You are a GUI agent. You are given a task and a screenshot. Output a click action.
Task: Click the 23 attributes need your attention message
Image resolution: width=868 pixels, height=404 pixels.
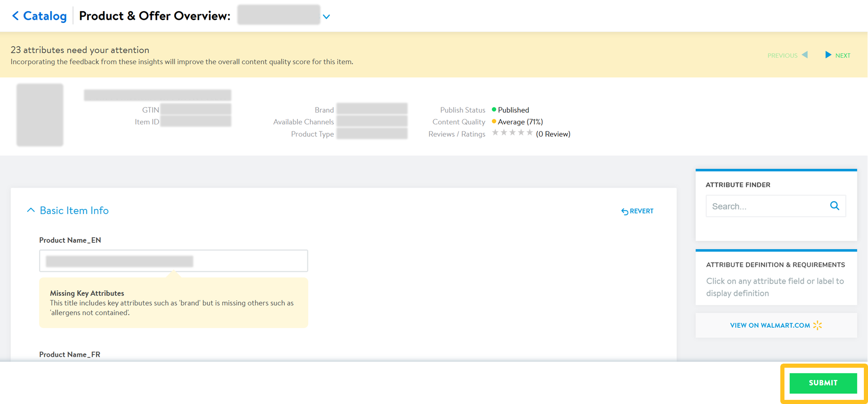80,50
